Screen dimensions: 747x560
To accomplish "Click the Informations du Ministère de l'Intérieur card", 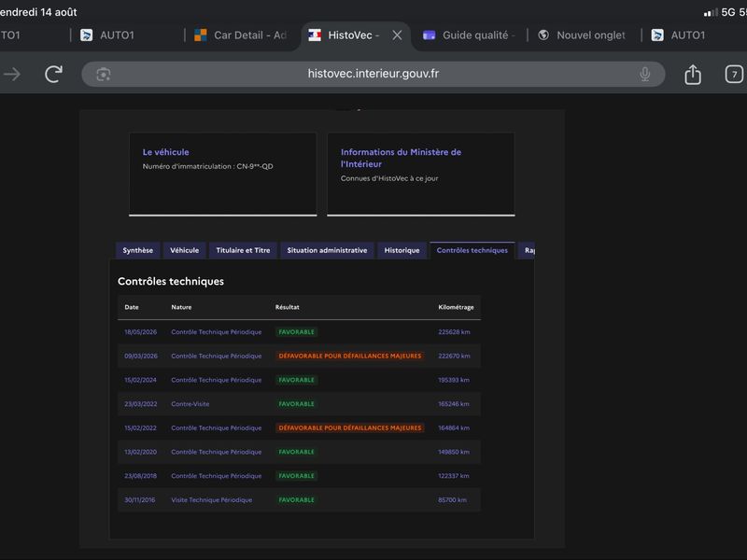I will coord(421,175).
